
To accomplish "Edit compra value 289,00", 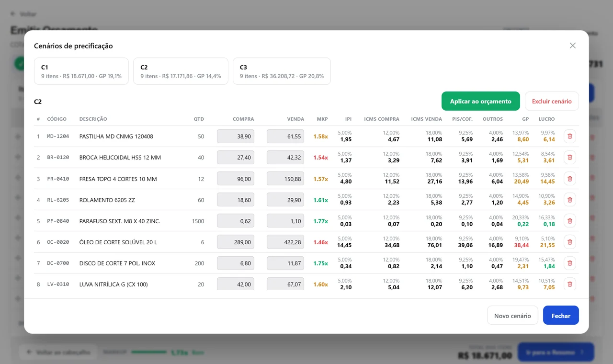I will (x=236, y=242).
